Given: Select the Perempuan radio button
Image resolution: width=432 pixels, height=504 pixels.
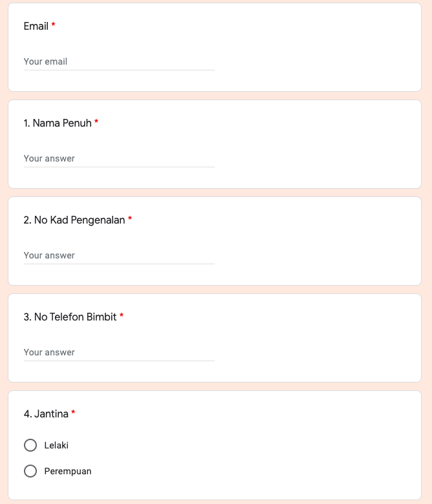Looking at the screenshot, I should point(30,471).
